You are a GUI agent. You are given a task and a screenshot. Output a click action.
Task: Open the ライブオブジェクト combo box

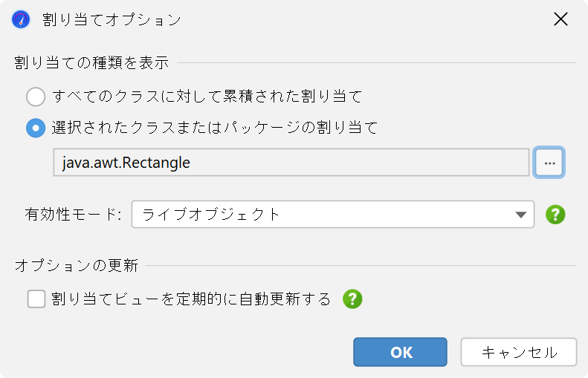[332, 215]
